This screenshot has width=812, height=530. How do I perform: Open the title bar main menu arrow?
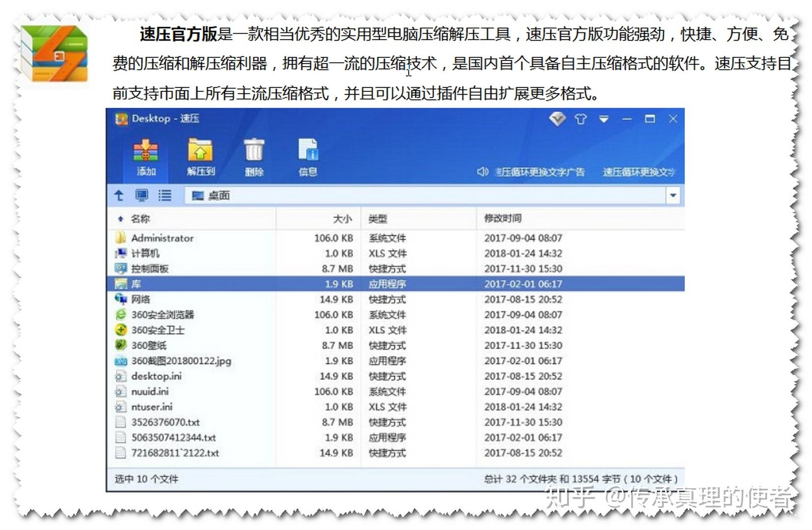click(604, 119)
